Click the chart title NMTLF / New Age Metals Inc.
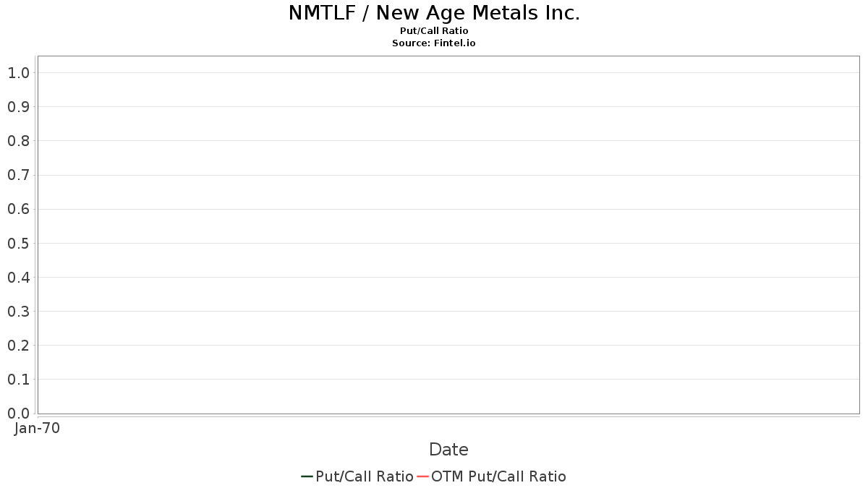 434,13
